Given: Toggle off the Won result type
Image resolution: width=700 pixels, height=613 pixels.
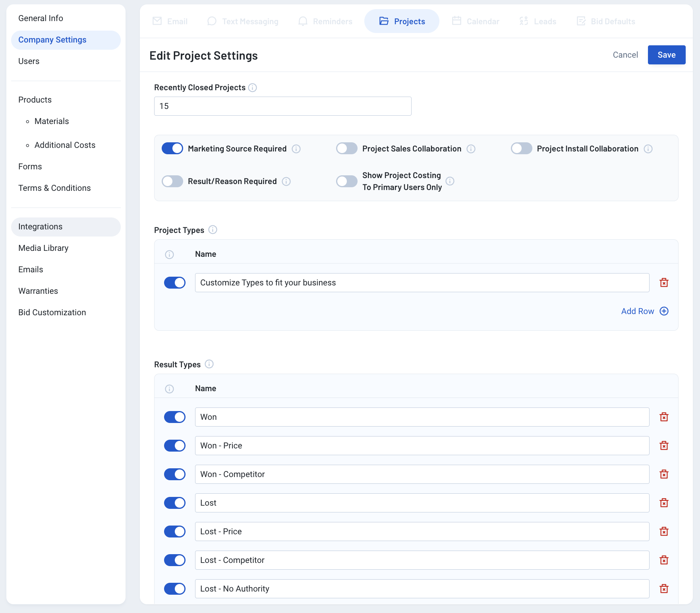Looking at the screenshot, I should click(175, 417).
